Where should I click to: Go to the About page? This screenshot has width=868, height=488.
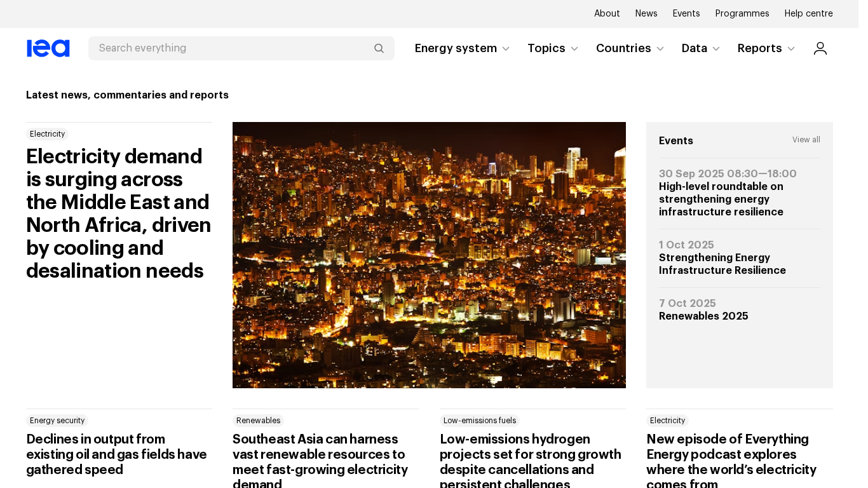point(607,13)
